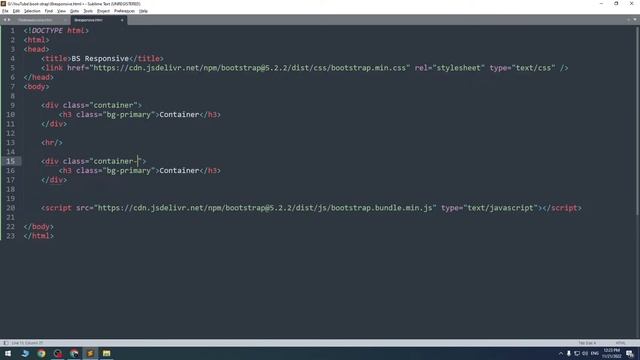The width and height of the screenshot is (640, 360).
Task: Open the Edit menu
Action: (x=16, y=11)
